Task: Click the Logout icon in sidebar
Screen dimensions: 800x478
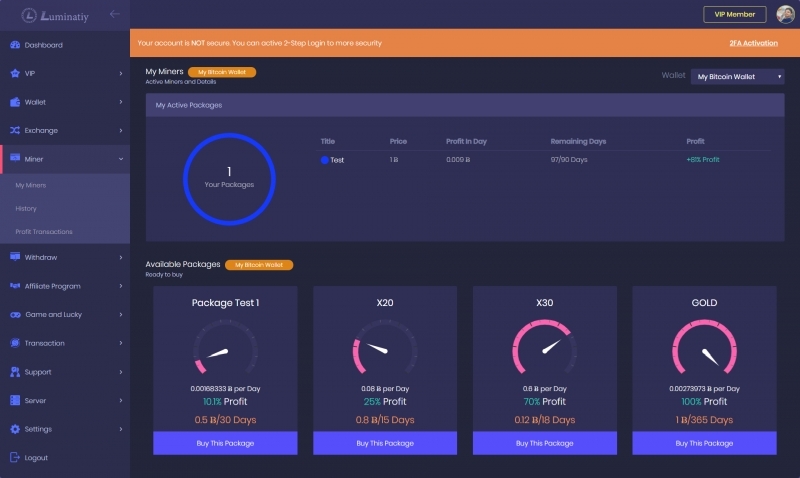Action: (15, 458)
